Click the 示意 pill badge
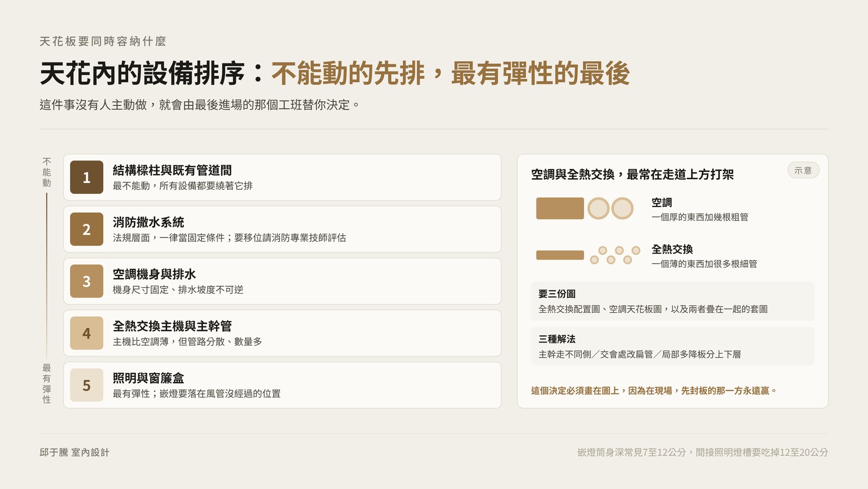 pyautogui.click(x=803, y=170)
